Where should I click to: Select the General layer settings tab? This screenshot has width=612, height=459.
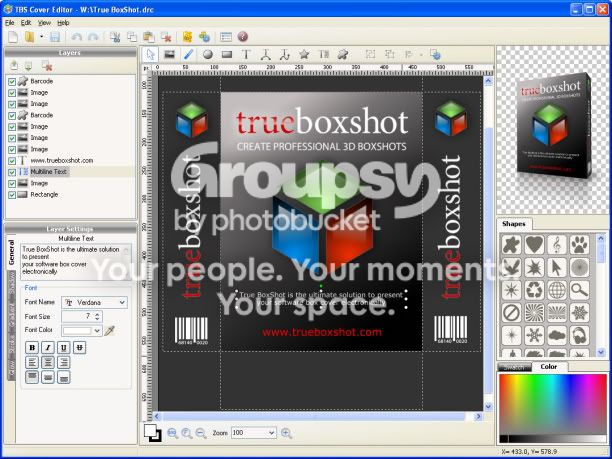pyautogui.click(x=11, y=252)
